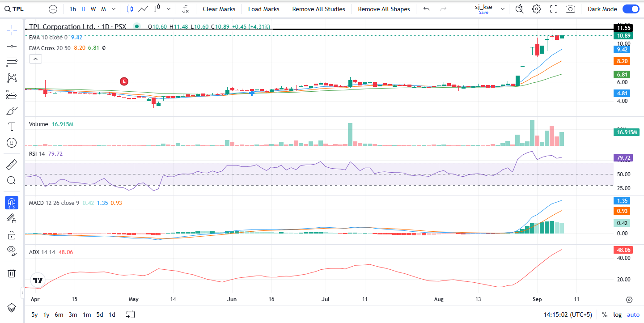
Task: Click the MACD 12 26 close 9 label
Action: click(54, 203)
